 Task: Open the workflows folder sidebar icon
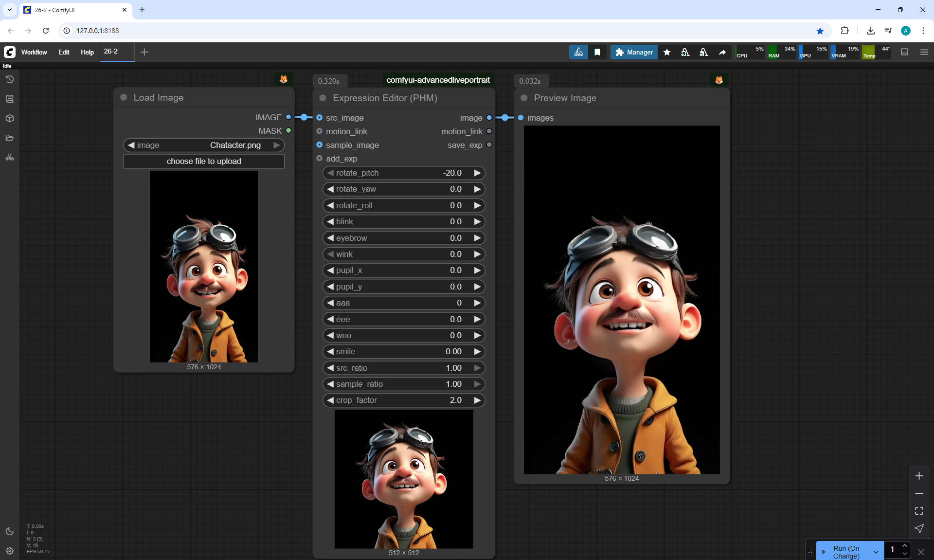[x=10, y=138]
